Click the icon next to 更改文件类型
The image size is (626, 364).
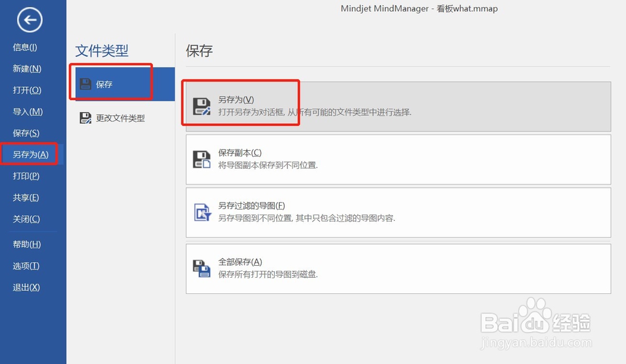click(x=85, y=118)
